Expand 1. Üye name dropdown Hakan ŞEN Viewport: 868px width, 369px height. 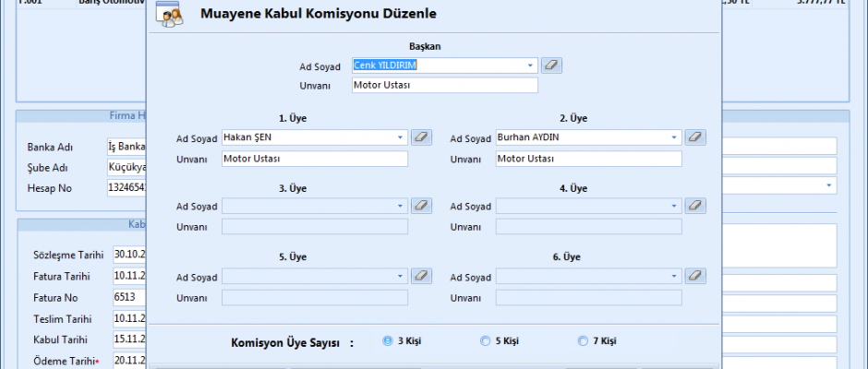(x=401, y=137)
